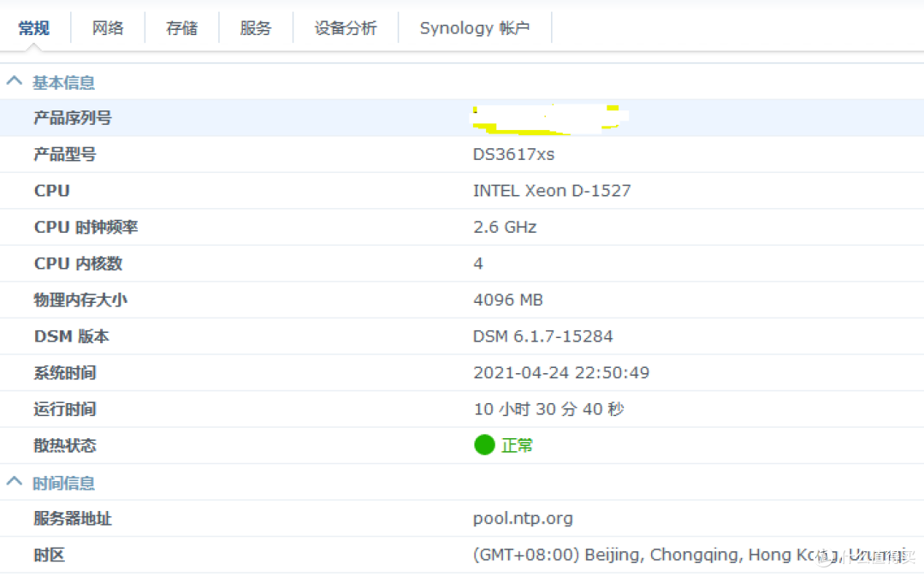Click the 运行时间 uptime value
Viewport: 924px width, 576px height.
[x=548, y=409]
